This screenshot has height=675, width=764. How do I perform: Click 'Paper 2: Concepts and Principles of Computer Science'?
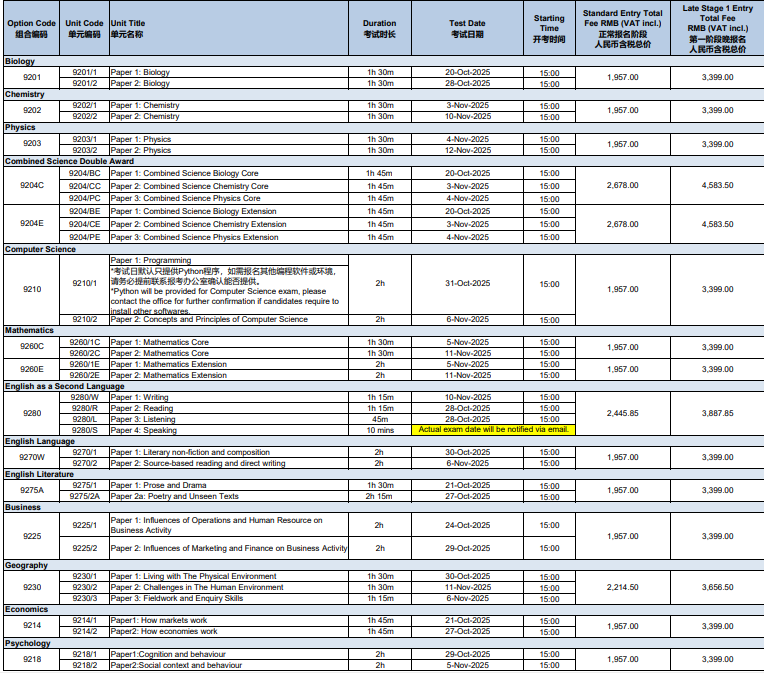[x=209, y=319]
